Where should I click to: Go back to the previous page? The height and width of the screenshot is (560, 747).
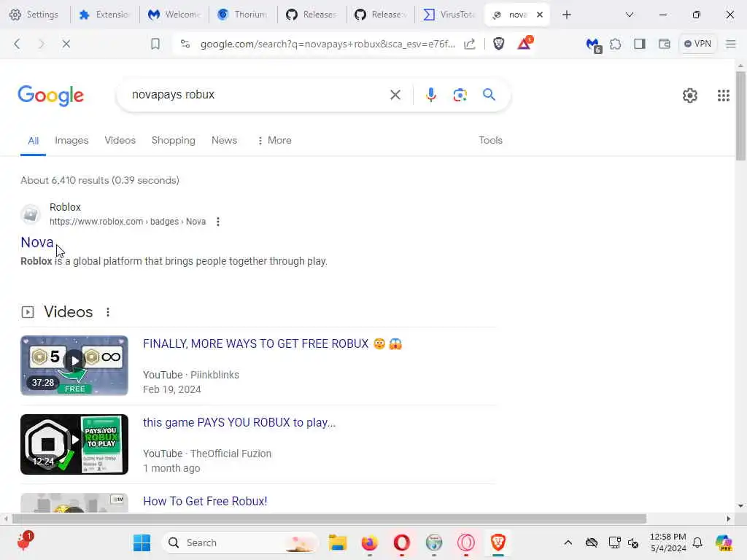tap(18, 44)
